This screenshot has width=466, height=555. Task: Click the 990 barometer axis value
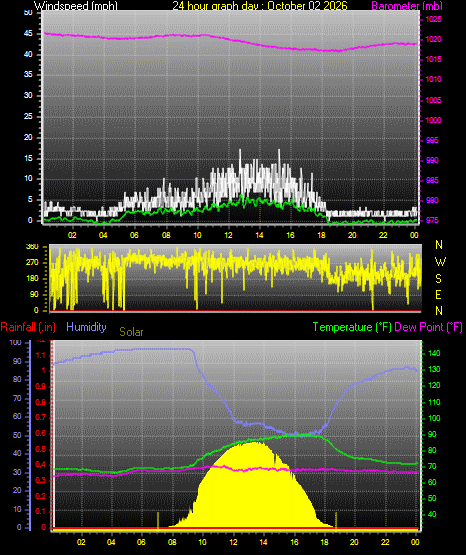pos(432,160)
